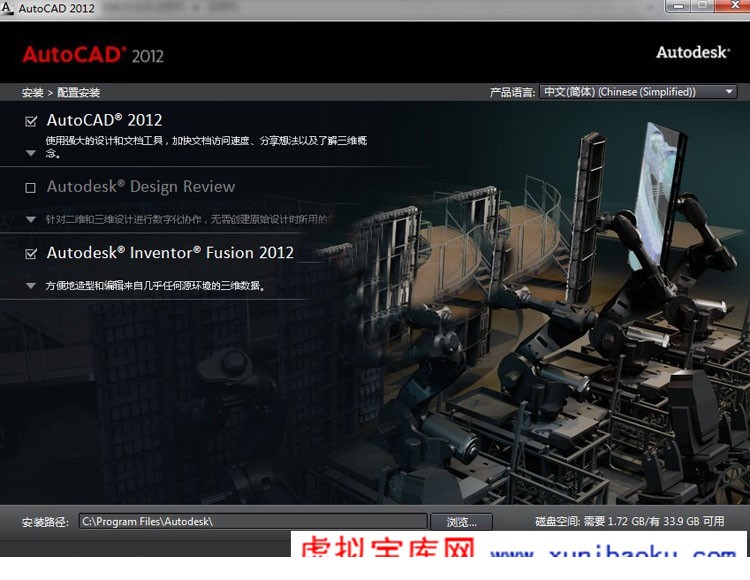Close the AutoCAD 2012 installer window
The image size is (750, 580).
click(x=732, y=6)
